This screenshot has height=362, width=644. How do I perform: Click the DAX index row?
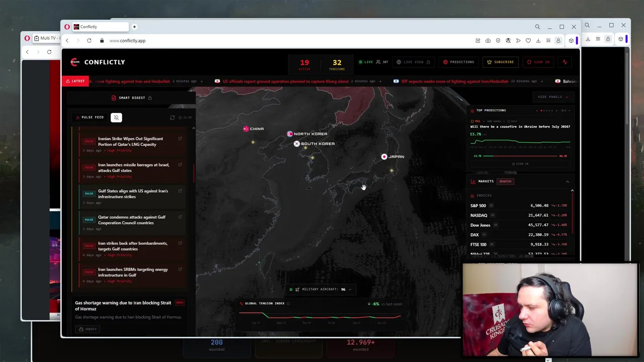[518, 235]
